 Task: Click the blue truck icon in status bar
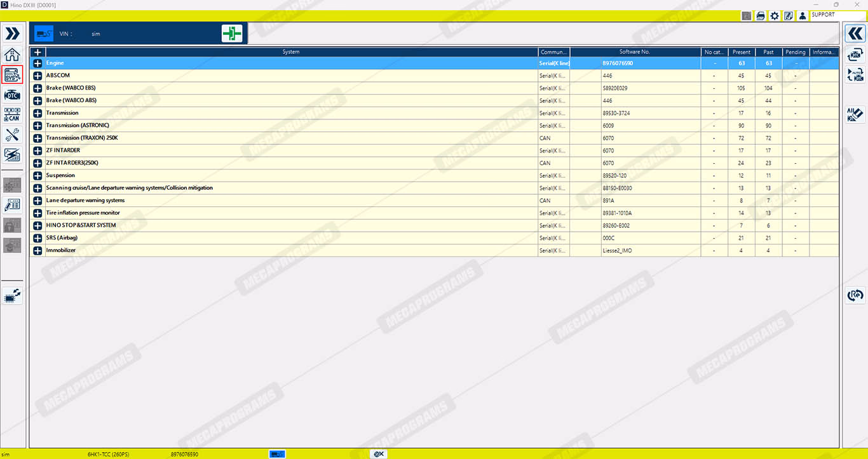click(278, 454)
